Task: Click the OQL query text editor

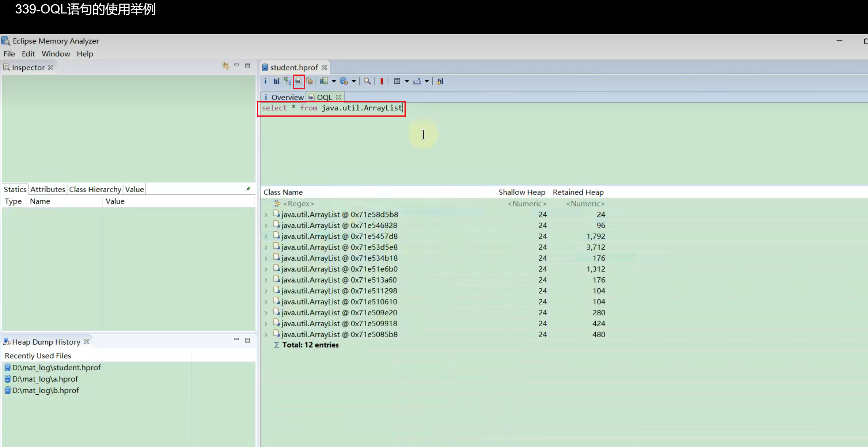Action: pos(564,143)
